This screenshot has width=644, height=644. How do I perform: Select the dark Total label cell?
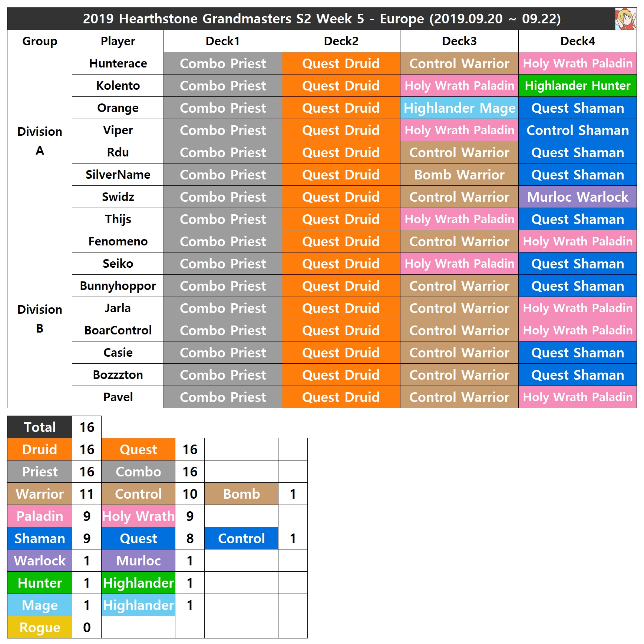point(40,427)
